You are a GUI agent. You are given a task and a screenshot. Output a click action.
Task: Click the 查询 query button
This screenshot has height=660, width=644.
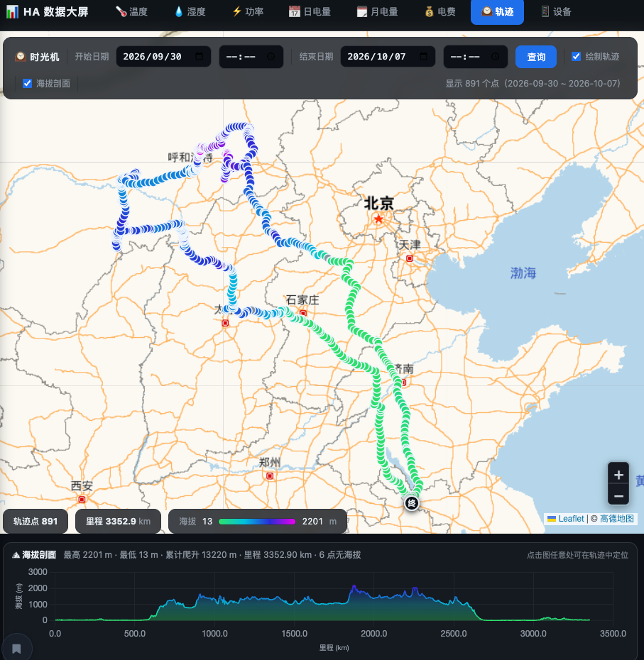(536, 56)
